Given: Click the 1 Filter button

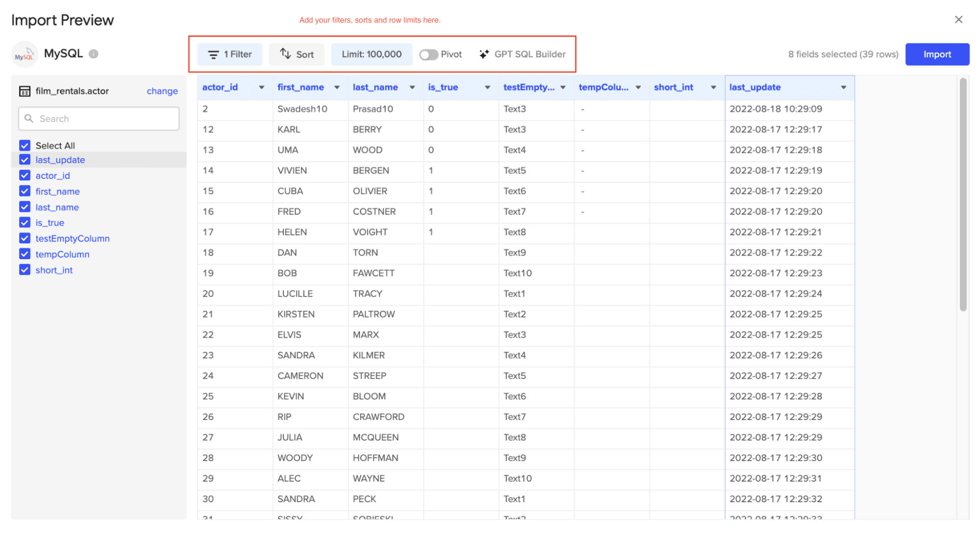Looking at the screenshot, I should [229, 54].
